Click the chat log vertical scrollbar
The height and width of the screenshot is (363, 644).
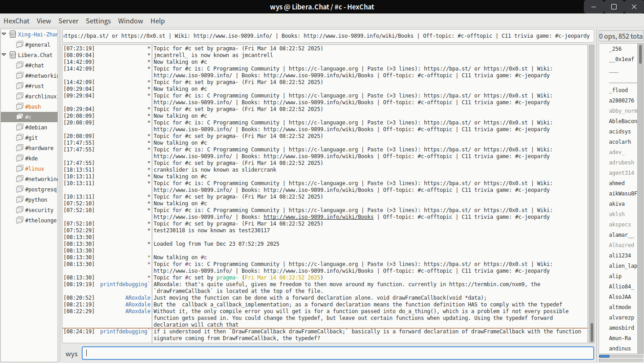(x=592, y=332)
